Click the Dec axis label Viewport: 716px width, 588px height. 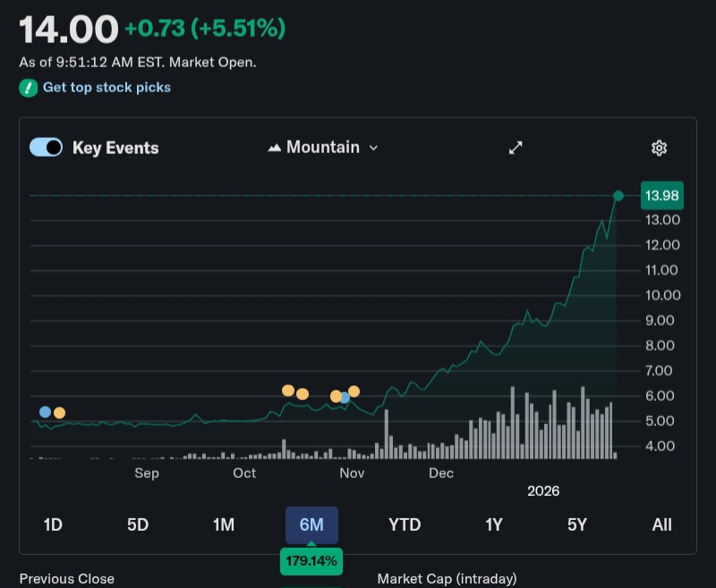tap(441, 473)
